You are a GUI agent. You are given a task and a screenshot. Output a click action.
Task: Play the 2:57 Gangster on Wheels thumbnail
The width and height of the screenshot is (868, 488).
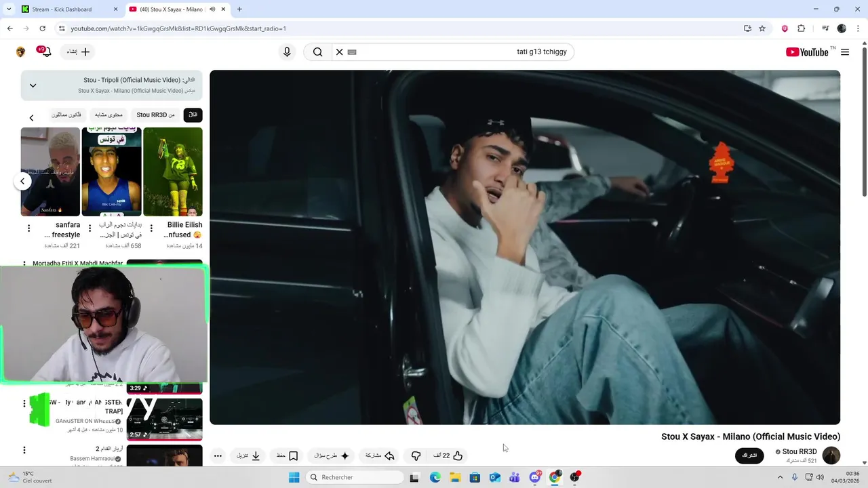coord(164,419)
